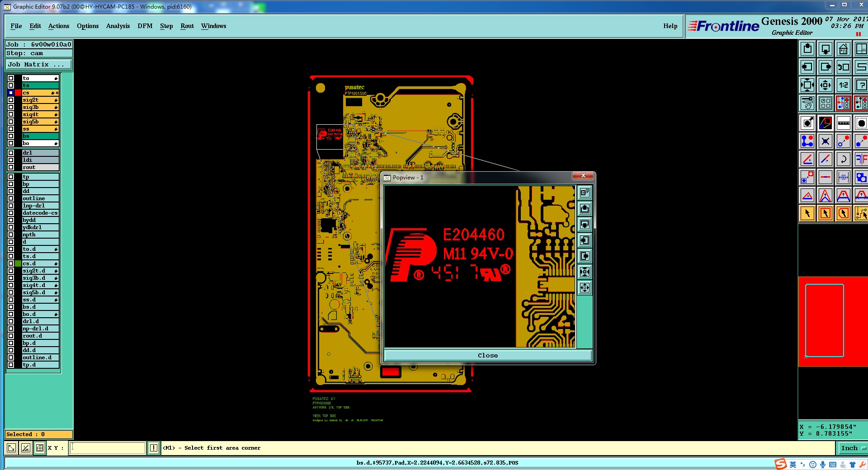Screen dimensions: 868x470
Task: Click the four-squares popview grid icon
Action: [826, 103]
